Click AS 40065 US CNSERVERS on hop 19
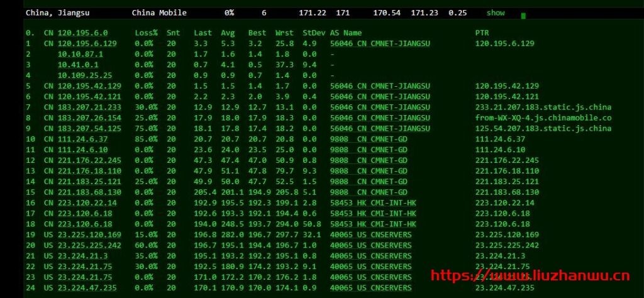The height and width of the screenshot is (298, 644). tap(371, 235)
